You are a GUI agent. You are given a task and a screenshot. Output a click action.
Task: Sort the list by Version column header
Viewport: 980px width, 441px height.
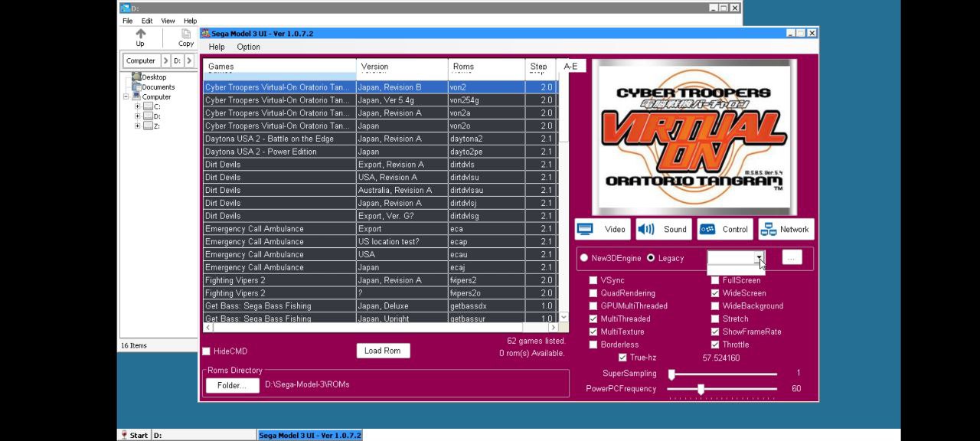[x=402, y=67]
